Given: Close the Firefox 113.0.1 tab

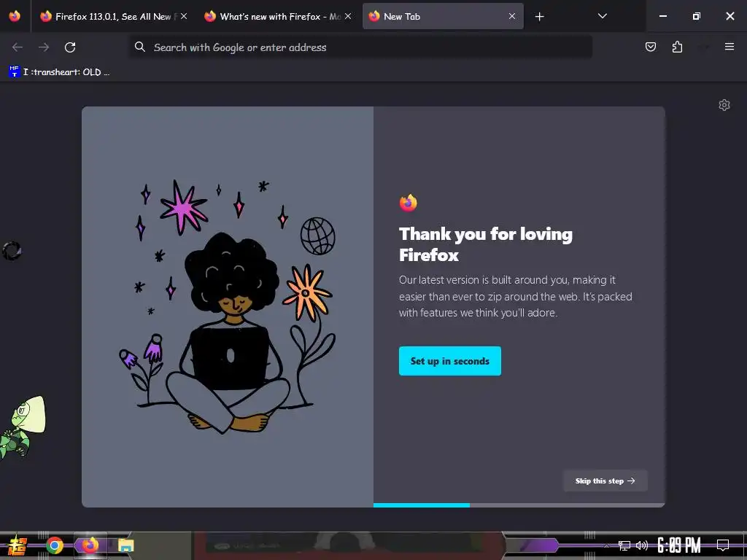Looking at the screenshot, I should (x=184, y=16).
